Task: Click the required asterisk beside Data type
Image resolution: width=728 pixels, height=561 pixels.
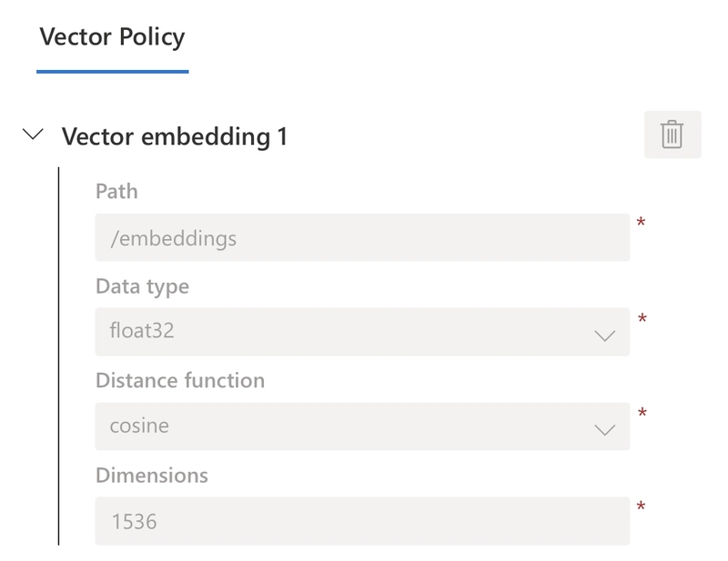Action: (642, 319)
